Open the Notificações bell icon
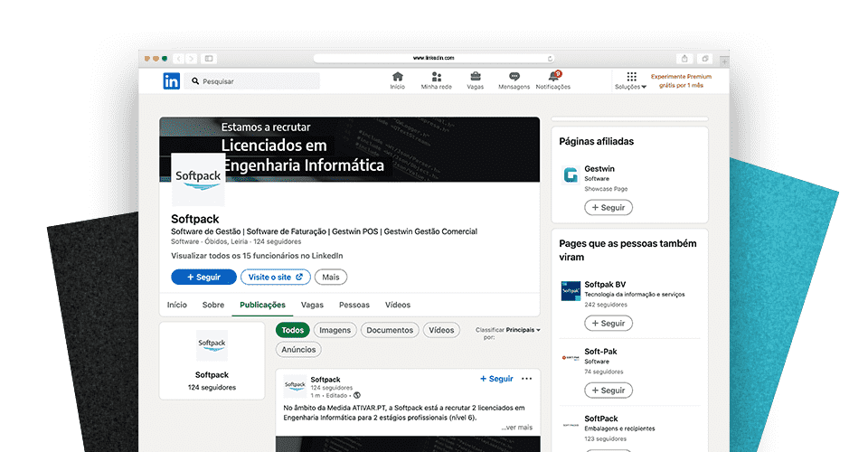The image size is (868, 452). click(x=553, y=76)
